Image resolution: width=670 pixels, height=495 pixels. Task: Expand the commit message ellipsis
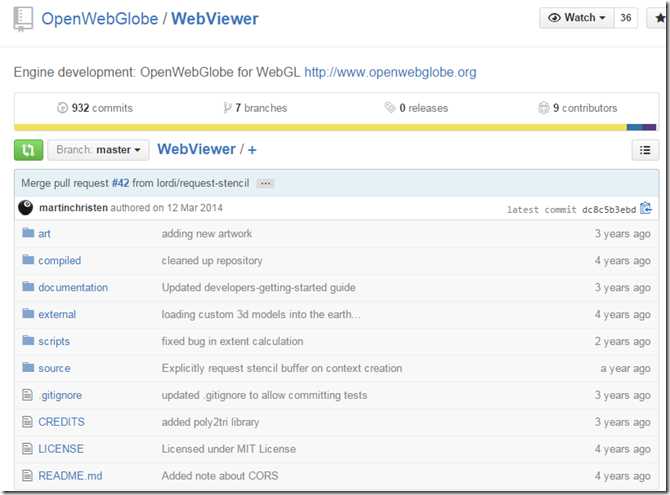click(x=265, y=183)
